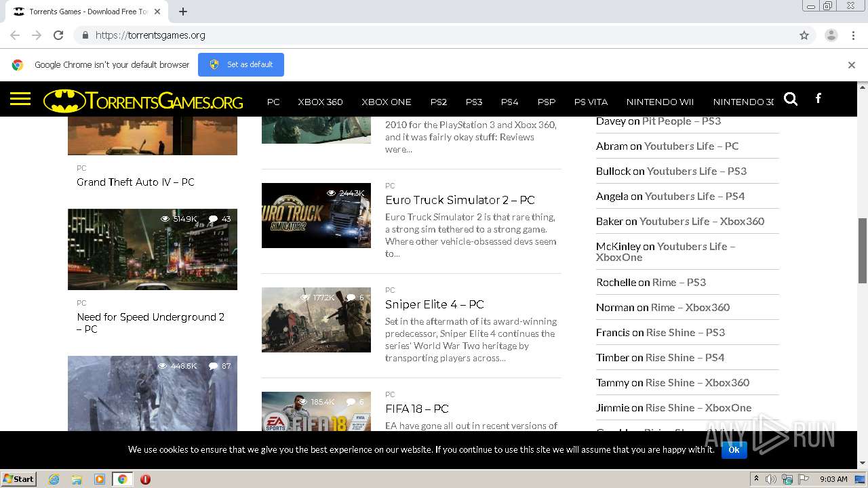Image resolution: width=868 pixels, height=488 pixels.
Task: Reload the page with the refresh icon
Action: point(58,35)
